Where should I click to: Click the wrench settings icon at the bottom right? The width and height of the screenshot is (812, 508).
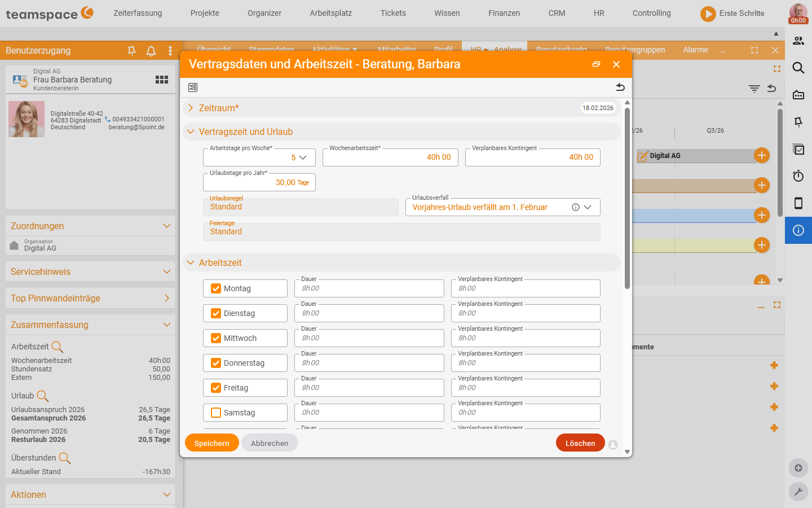tap(798, 492)
